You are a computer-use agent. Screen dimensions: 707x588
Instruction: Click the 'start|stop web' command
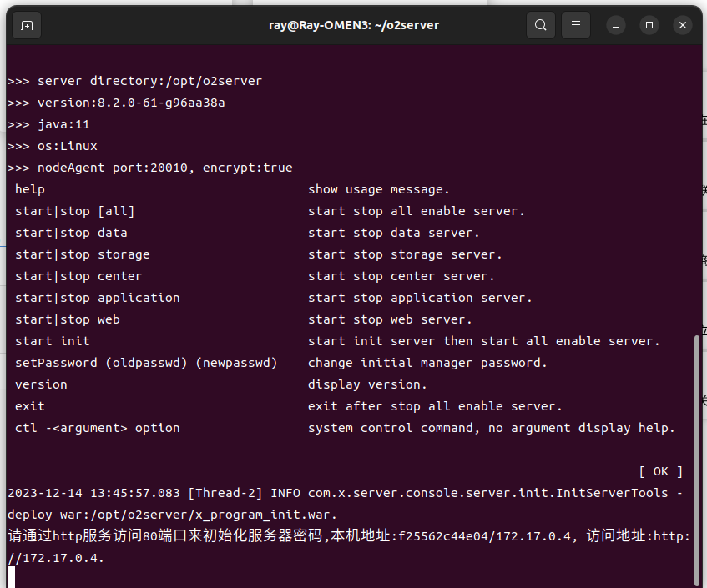click(67, 319)
